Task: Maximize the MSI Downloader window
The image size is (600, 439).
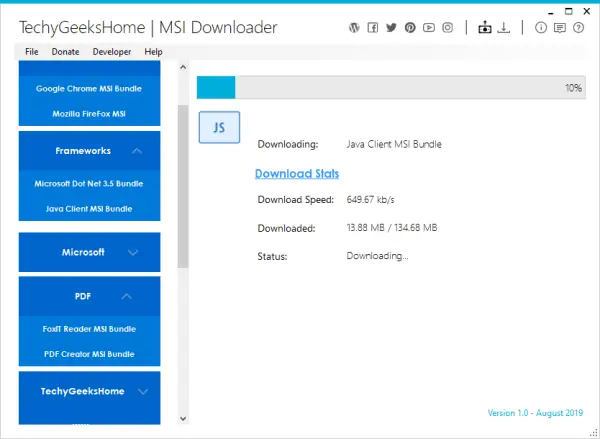Action: (569, 11)
